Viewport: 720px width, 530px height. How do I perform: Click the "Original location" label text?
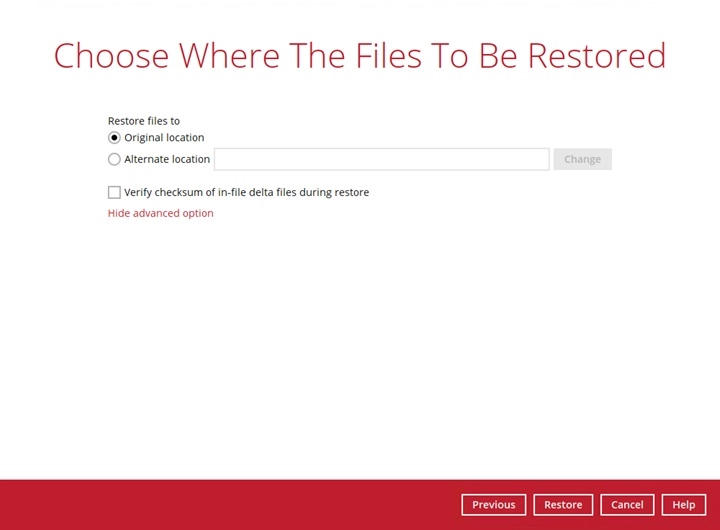[164, 138]
